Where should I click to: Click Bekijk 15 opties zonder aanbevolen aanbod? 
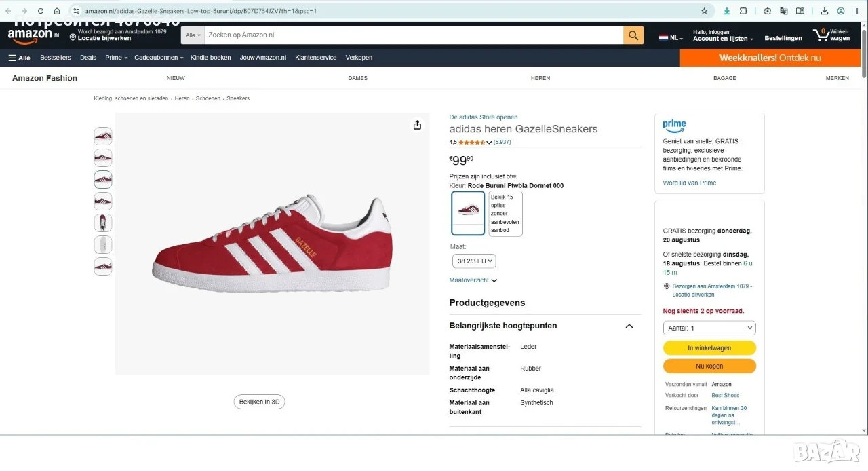[506, 214]
